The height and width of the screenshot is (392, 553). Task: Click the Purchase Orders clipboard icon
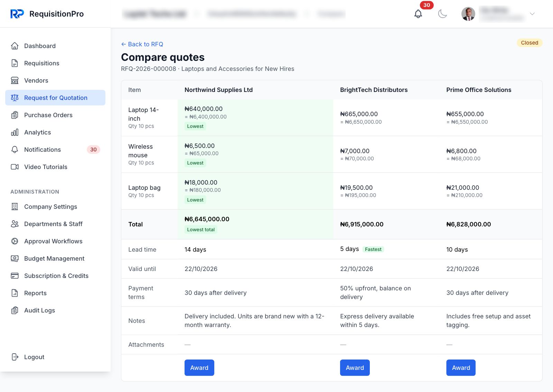15,115
